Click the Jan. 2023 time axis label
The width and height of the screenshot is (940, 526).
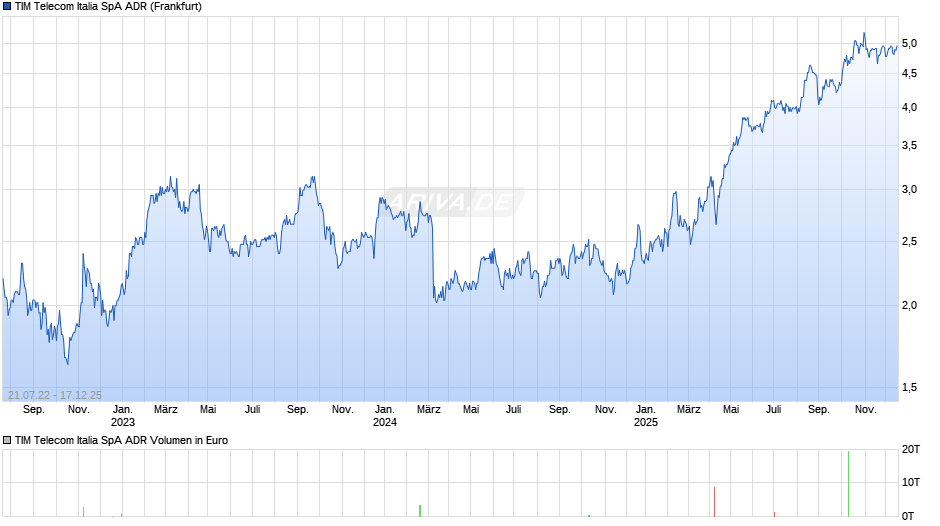pyautogui.click(x=123, y=416)
